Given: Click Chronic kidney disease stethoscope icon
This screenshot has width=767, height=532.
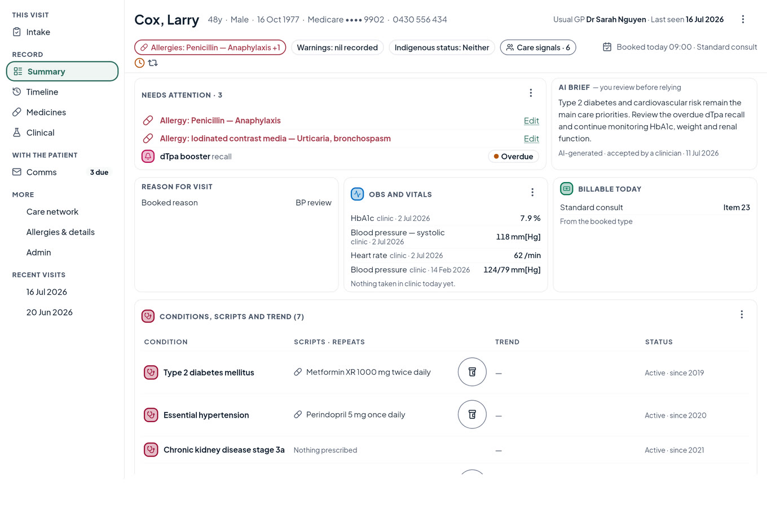Looking at the screenshot, I should pyautogui.click(x=151, y=450).
